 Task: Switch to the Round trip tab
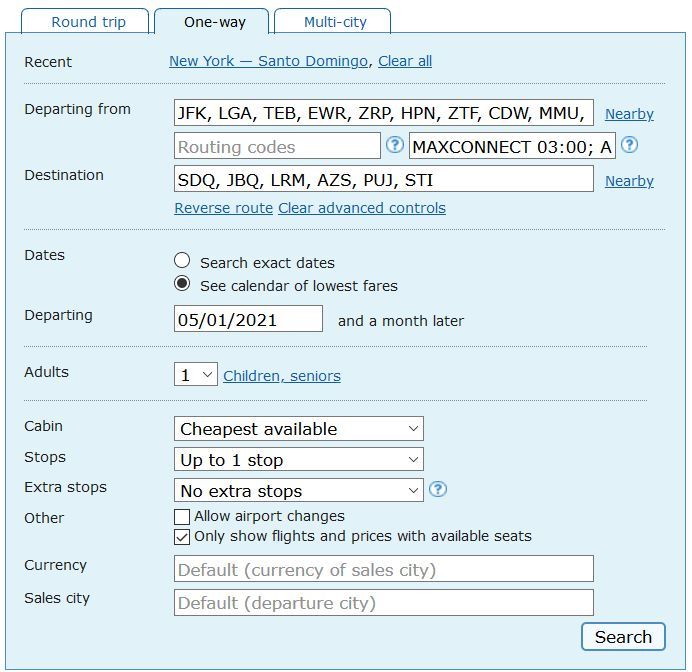coord(85,21)
